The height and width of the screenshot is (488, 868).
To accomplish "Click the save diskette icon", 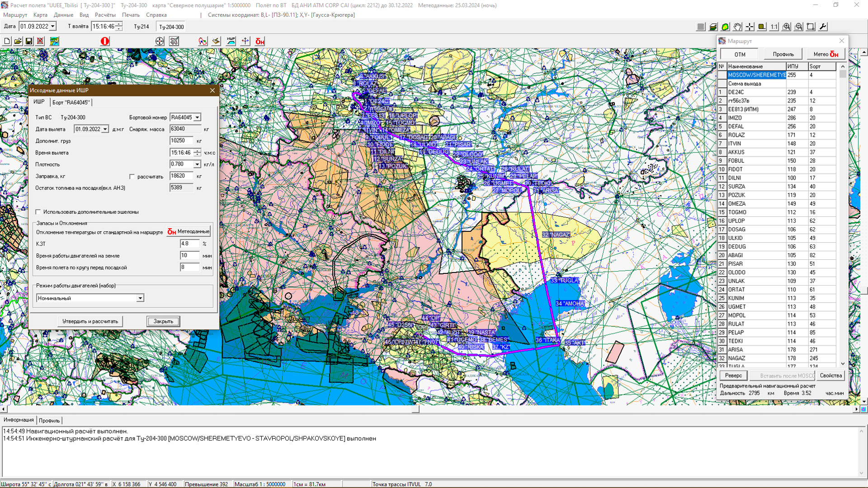I will (29, 41).
